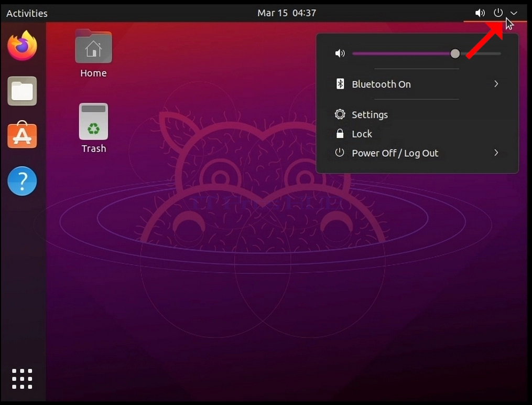Open the Mar 15 04:37 clock menu
The height and width of the screenshot is (405, 532).
[x=287, y=13]
